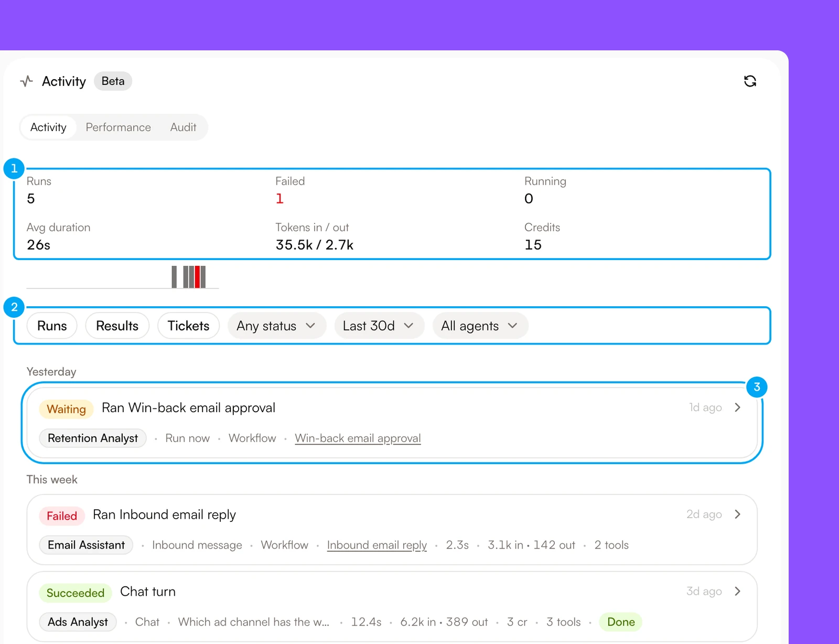839x644 pixels.
Task: Click the Succeeded status badge
Action: click(x=76, y=593)
